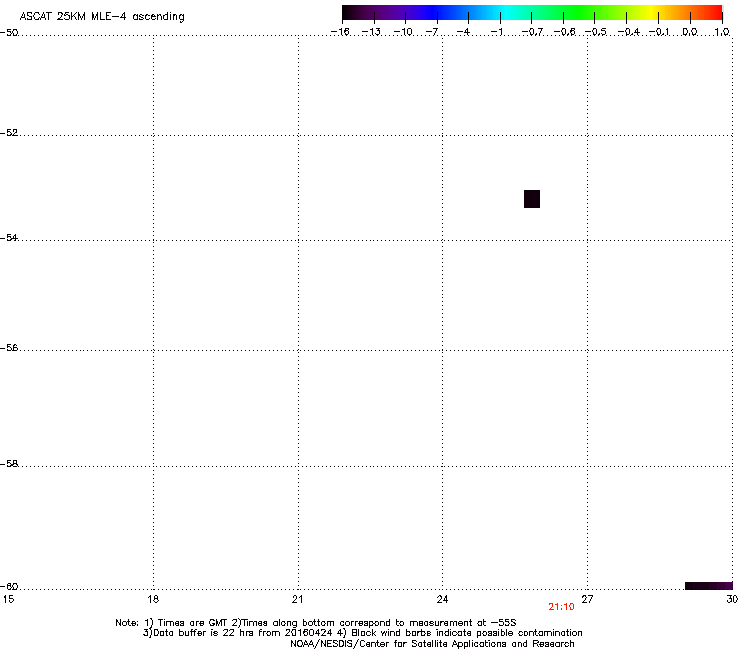Click the 'Times are GMT' note line
The width and height of the screenshot is (740, 650).
(x=316, y=623)
